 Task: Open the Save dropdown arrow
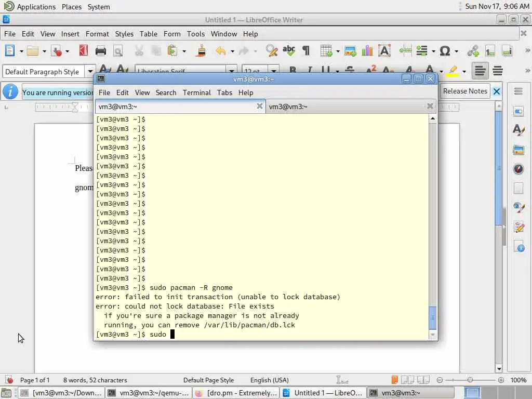point(67,51)
